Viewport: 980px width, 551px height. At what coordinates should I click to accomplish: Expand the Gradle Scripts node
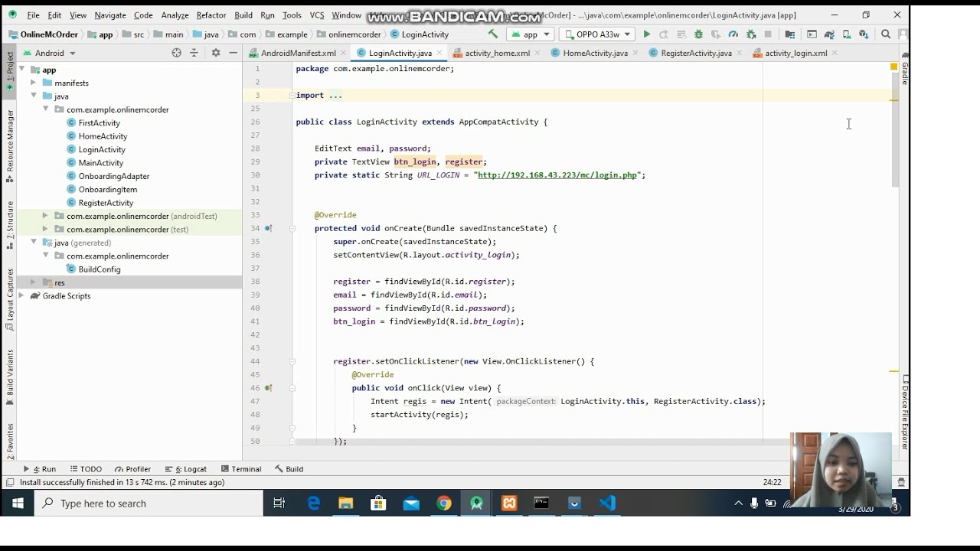[x=21, y=296]
